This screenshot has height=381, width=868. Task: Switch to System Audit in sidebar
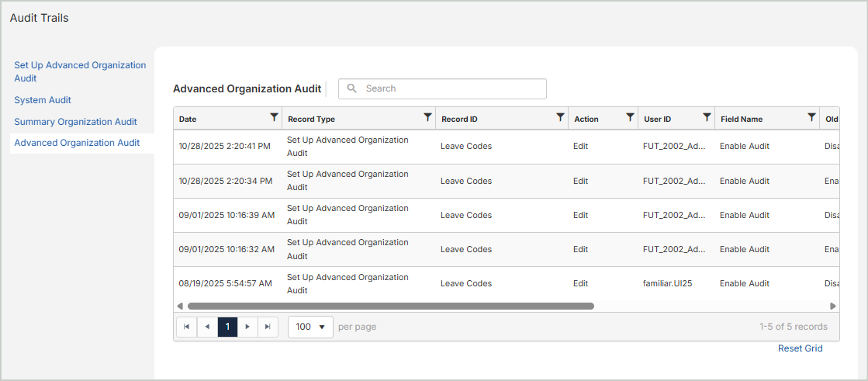click(43, 100)
